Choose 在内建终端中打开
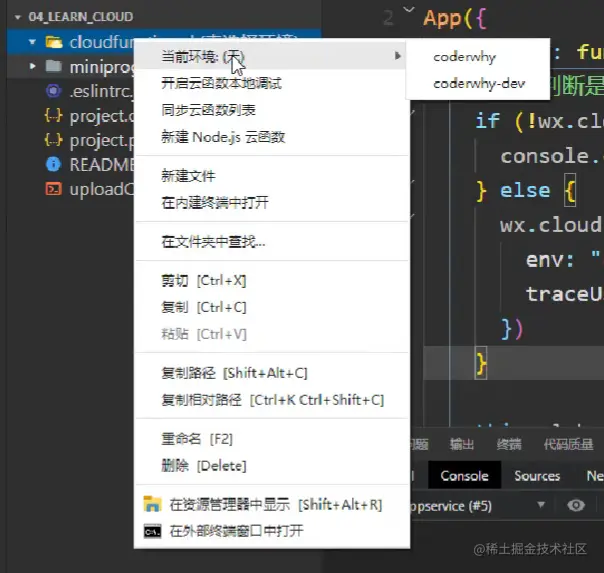 coord(215,203)
